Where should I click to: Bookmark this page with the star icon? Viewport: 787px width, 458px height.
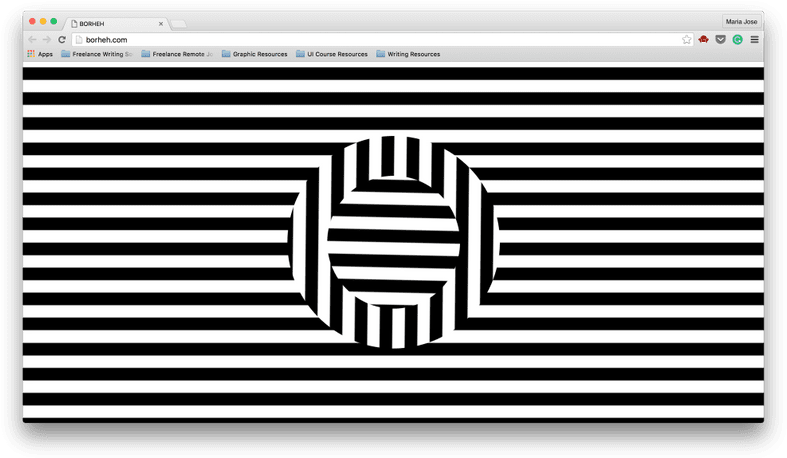[x=686, y=40]
